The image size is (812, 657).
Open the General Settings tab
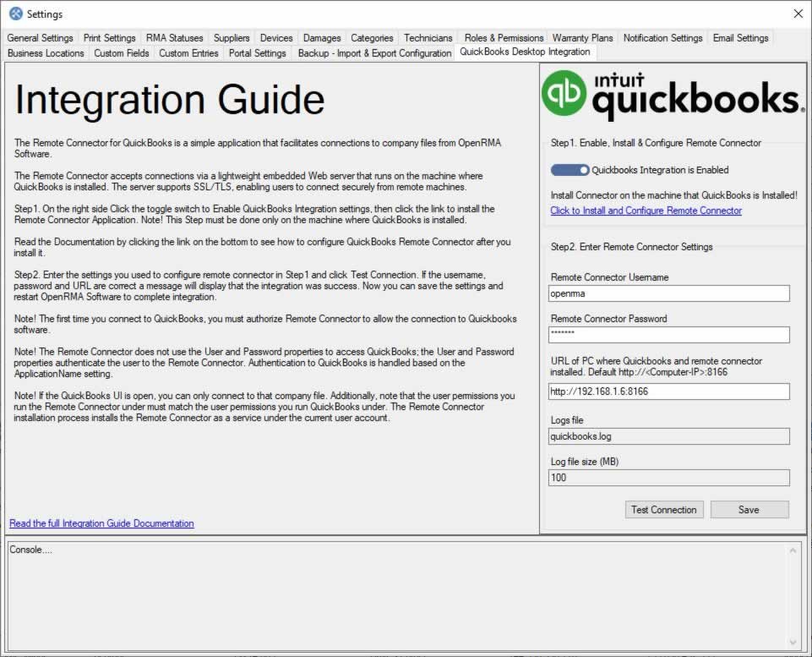(x=41, y=38)
